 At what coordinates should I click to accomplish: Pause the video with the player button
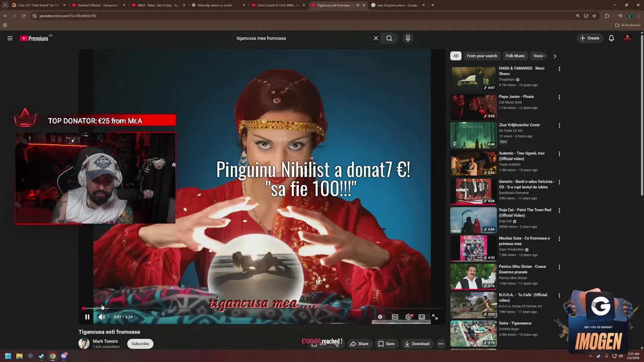[x=87, y=317]
